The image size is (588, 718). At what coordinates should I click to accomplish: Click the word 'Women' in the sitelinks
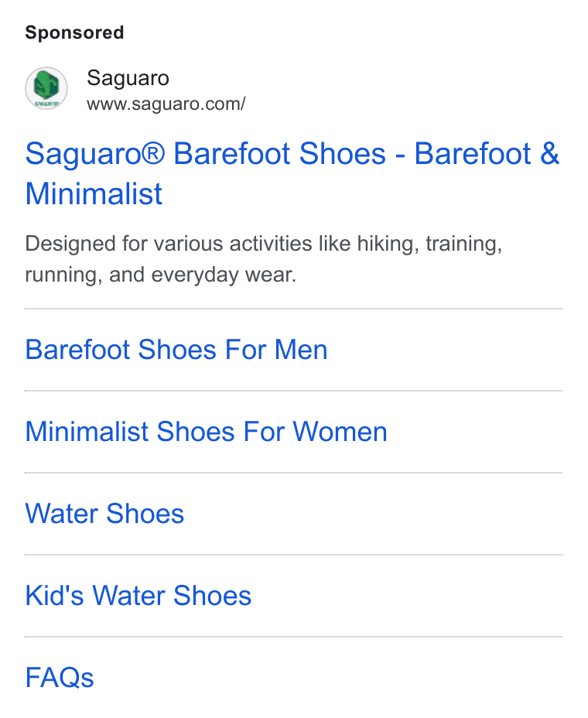click(x=340, y=432)
